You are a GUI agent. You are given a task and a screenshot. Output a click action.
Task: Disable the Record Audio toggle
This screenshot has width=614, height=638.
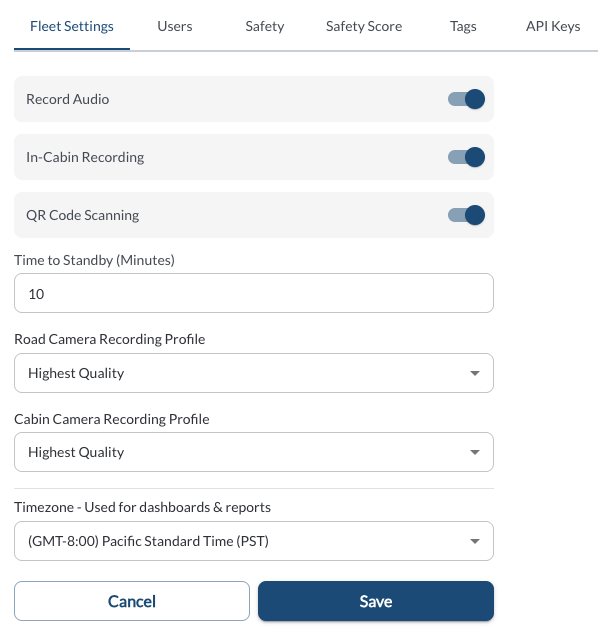pos(466,99)
